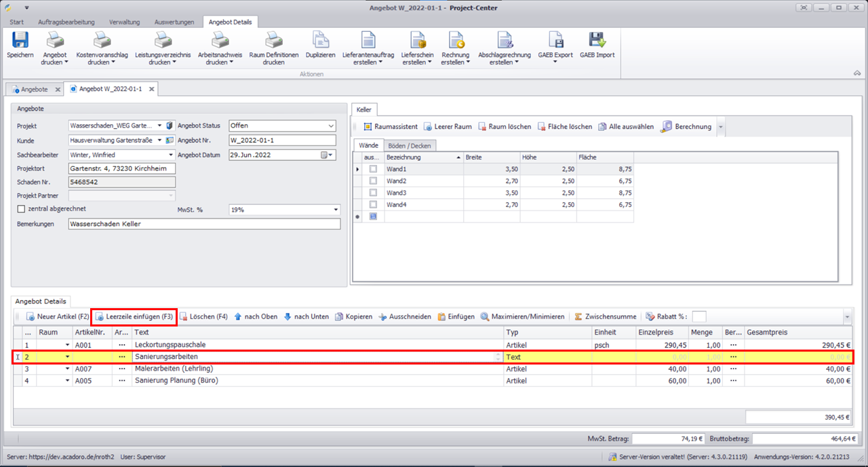Click the Bemerkungen input field

point(204,223)
